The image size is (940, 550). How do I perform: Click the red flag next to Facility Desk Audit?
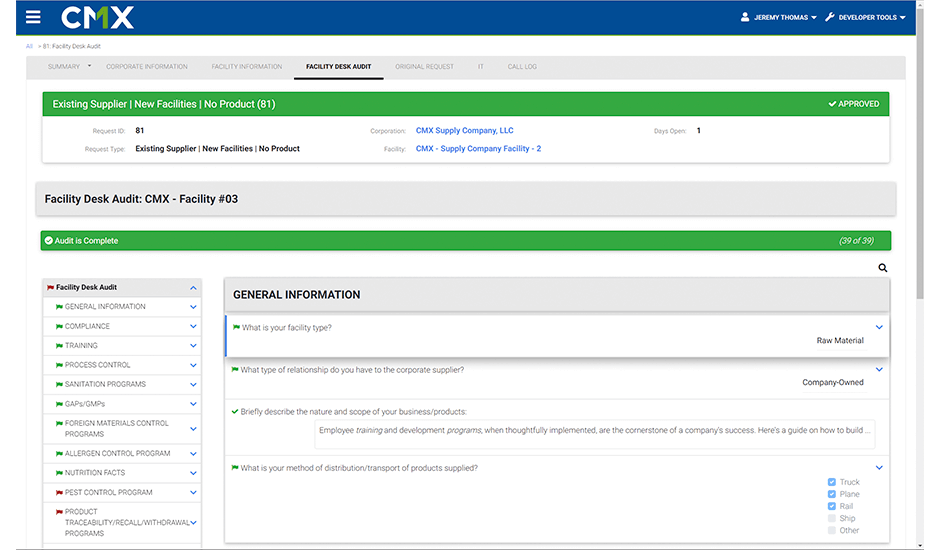tap(50, 287)
